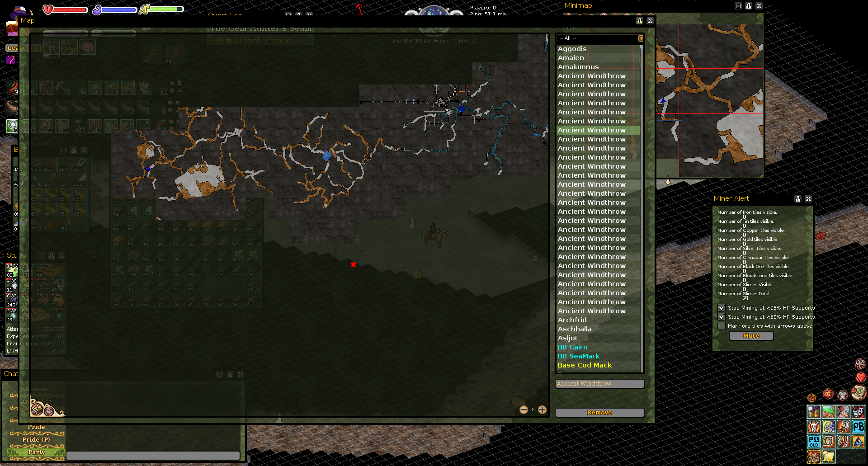
Task: Select the scimitar combat icon
Action: 844,427
